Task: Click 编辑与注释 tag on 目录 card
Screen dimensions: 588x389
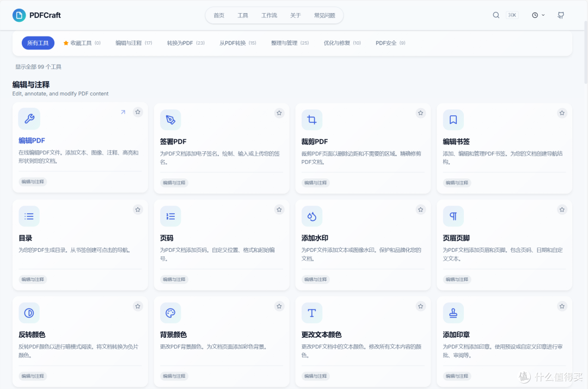Action: coord(33,280)
